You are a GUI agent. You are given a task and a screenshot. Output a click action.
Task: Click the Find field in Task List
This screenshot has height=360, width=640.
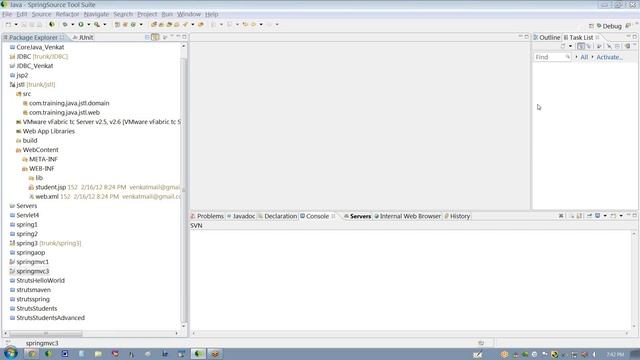pyautogui.click(x=552, y=57)
